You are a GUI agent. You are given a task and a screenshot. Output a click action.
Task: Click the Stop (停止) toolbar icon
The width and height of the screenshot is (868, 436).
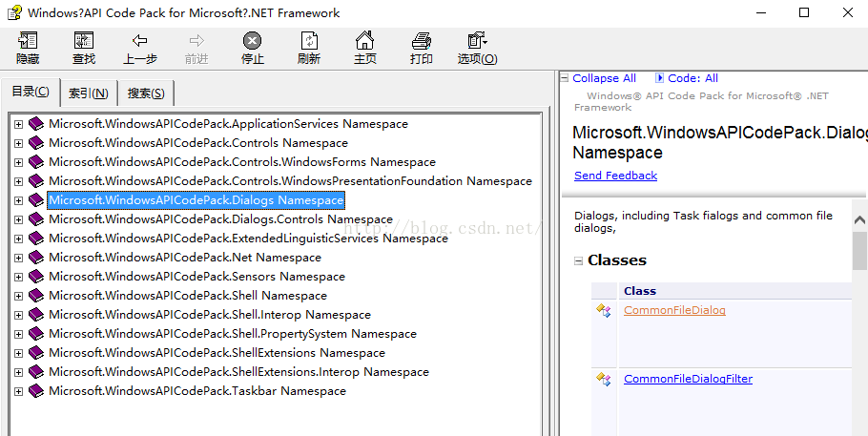[x=252, y=40]
